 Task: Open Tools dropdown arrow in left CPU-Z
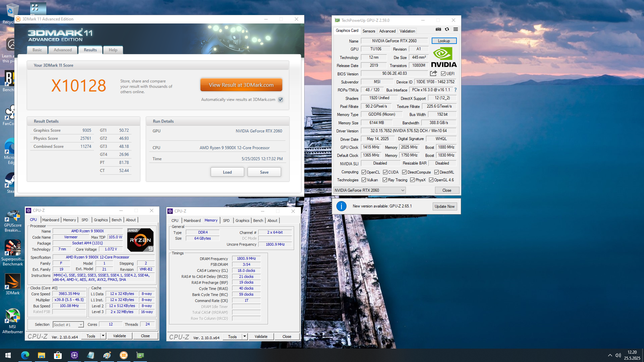103,336
